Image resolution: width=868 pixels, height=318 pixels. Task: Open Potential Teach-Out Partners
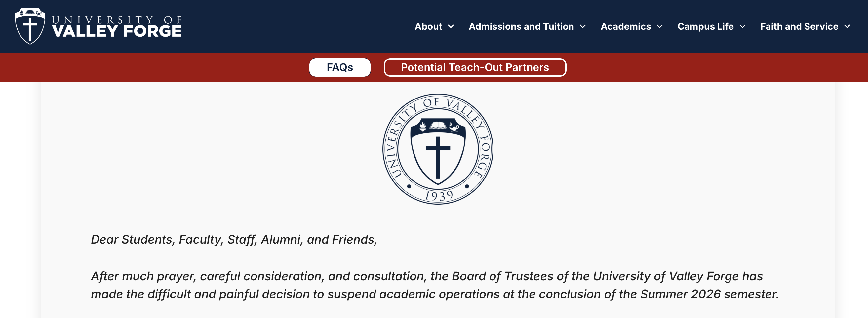(x=475, y=67)
